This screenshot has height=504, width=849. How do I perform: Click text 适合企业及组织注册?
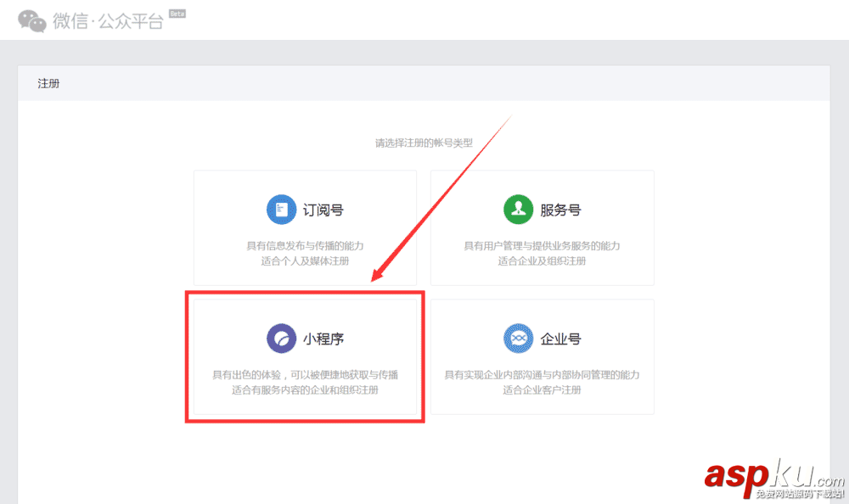(x=542, y=261)
